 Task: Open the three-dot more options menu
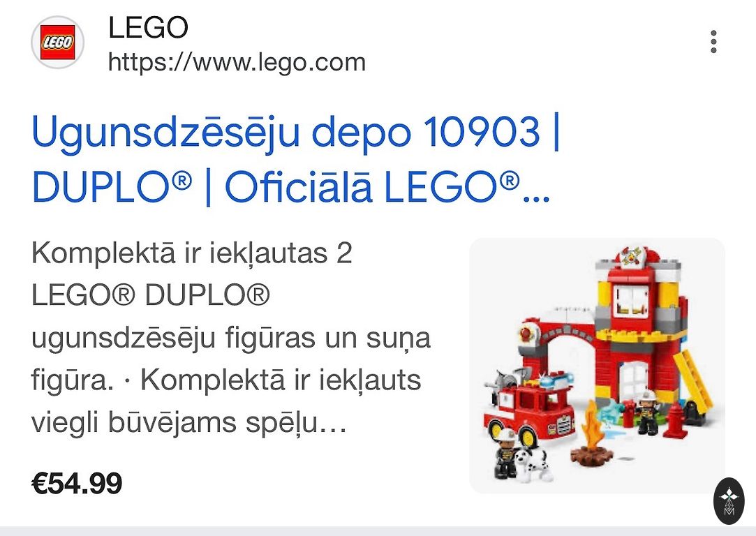pyautogui.click(x=713, y=42)
